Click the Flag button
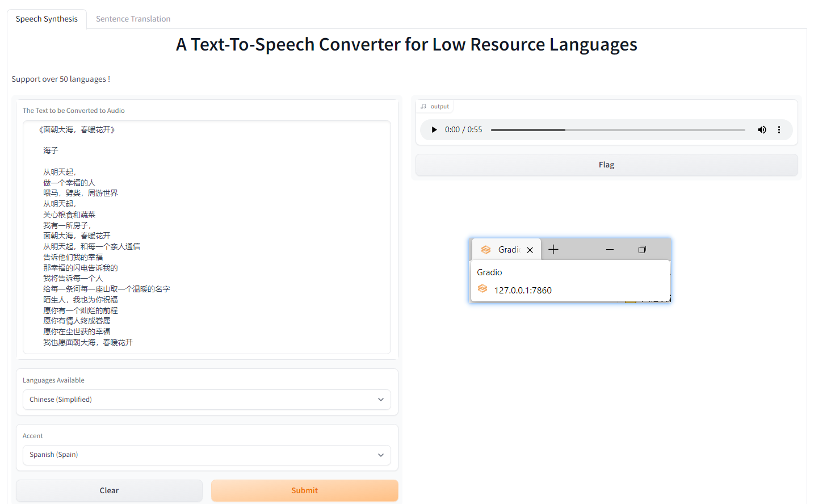Viewport: 814px width, 504px height. pos(606,165)
